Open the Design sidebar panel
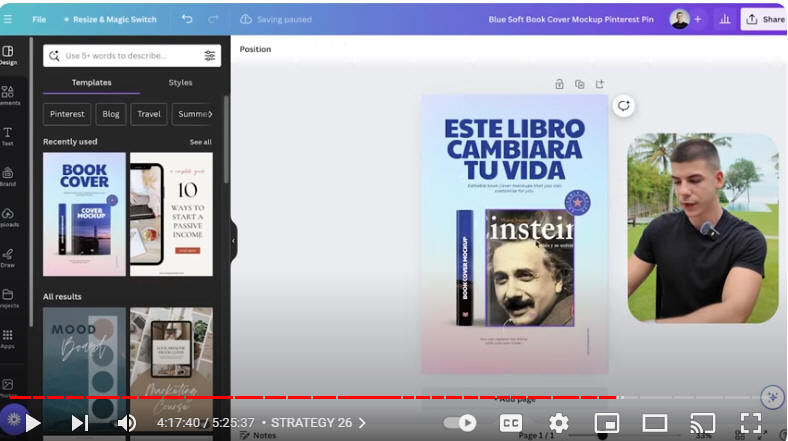The width and height of the screenshot is (788, 441). pyautogui.click(x=8, y=55)
